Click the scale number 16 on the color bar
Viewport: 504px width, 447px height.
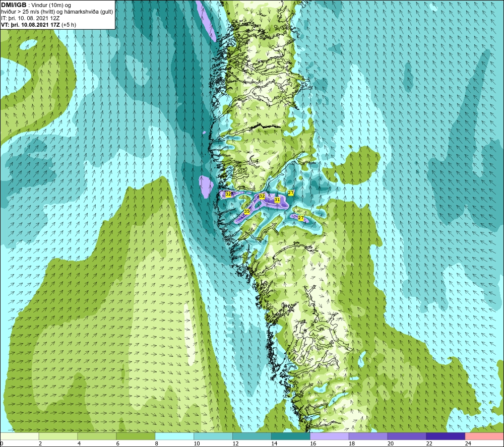pos(313,443)
